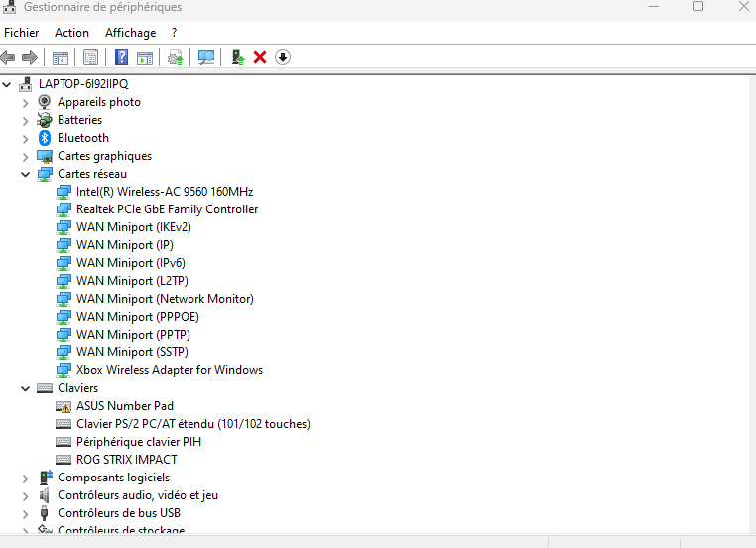The height and width of the screenshot is (548, 756).
Task: Expand the Bluetooth category
Action: coord(25,139)
